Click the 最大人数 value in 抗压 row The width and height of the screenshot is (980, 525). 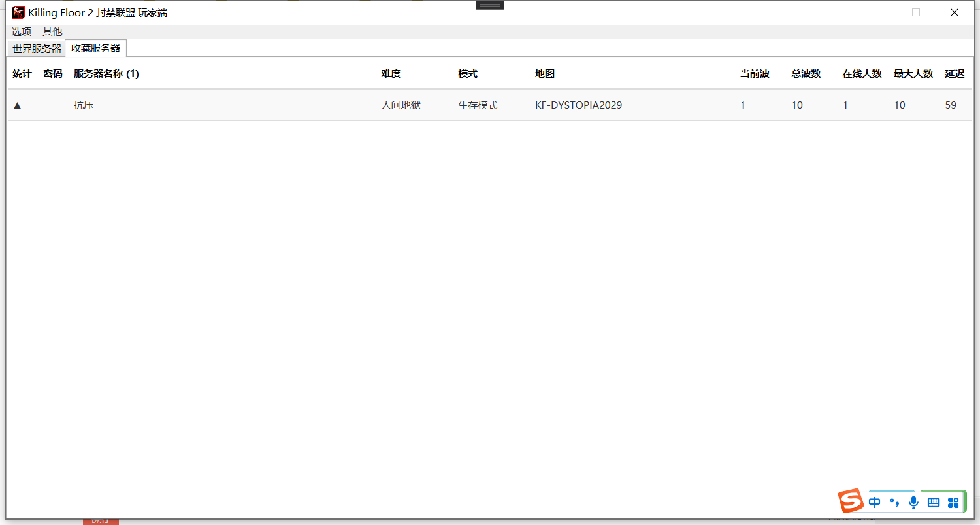(x=900, y=105)
